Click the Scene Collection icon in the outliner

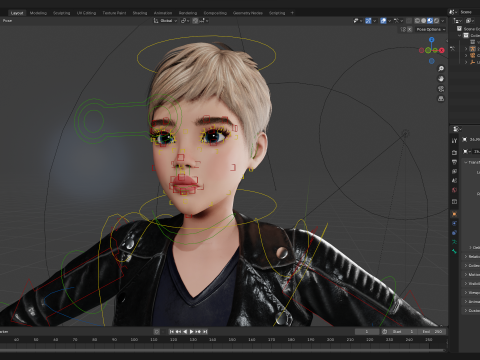[x=459, y=29]
